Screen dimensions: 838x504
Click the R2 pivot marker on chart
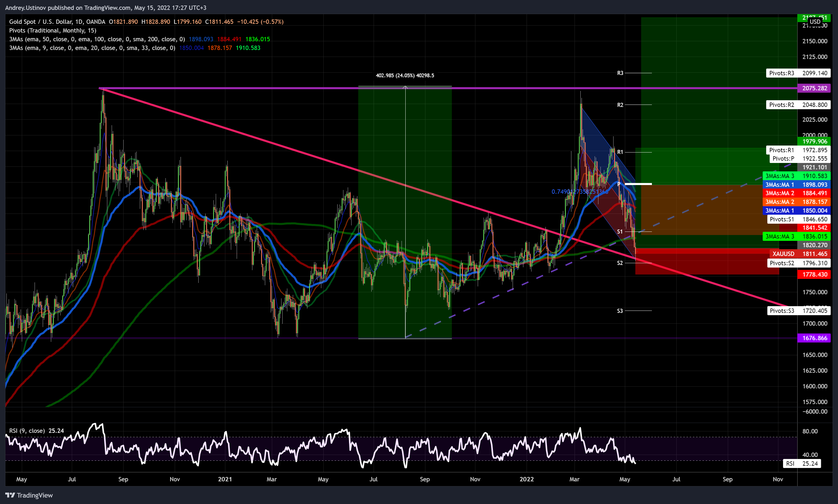click(620, 105)
